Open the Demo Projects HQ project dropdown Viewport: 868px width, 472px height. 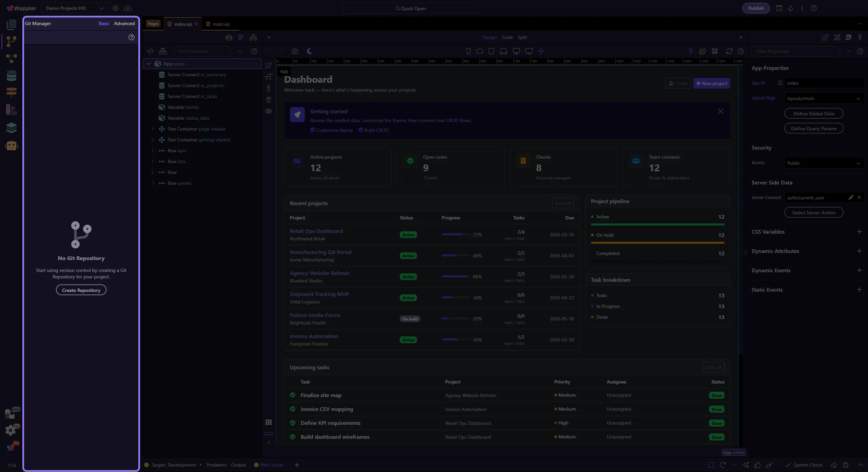pos(75,8)
